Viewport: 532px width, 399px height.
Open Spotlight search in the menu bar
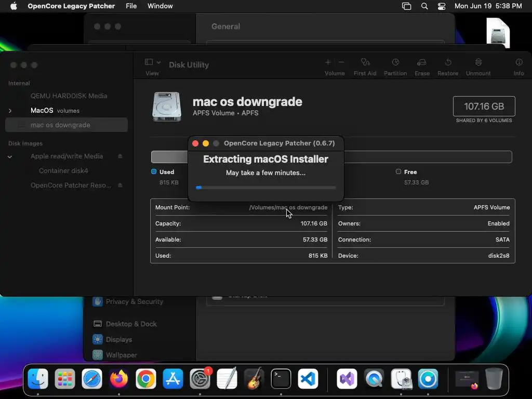click(424, 6)
